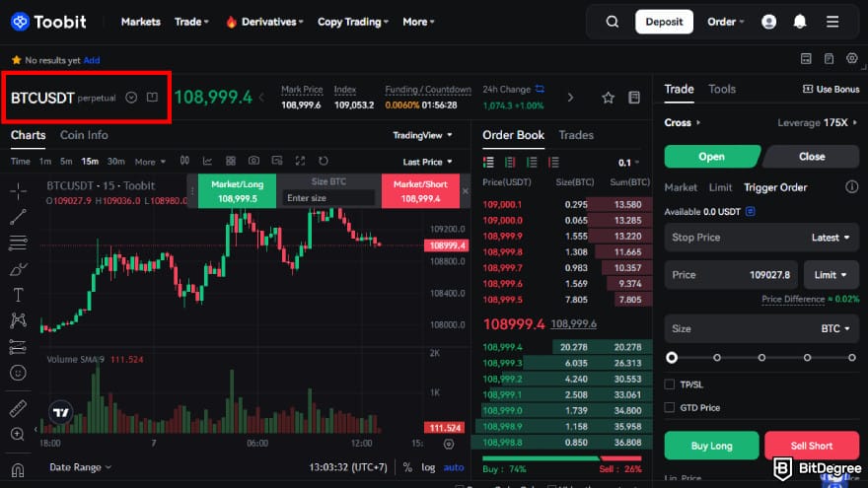Viewport: 868px width, 488px height.
Task: Switch to Trades tab
Action: click(576, 135)
